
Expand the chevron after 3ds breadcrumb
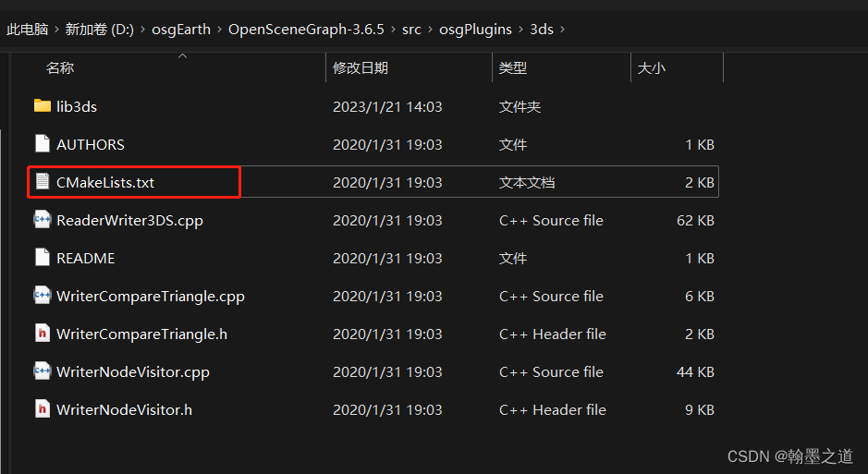click(563, 30)
